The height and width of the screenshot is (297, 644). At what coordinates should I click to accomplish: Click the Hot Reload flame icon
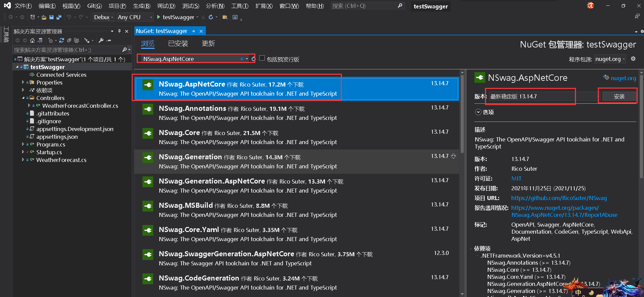[x=203, y=17]
